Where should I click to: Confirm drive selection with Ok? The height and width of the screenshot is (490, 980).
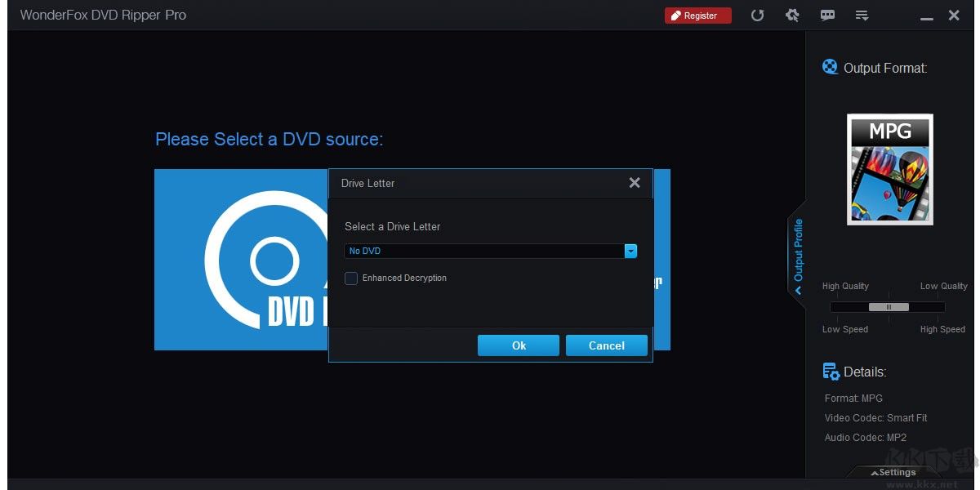518,345
